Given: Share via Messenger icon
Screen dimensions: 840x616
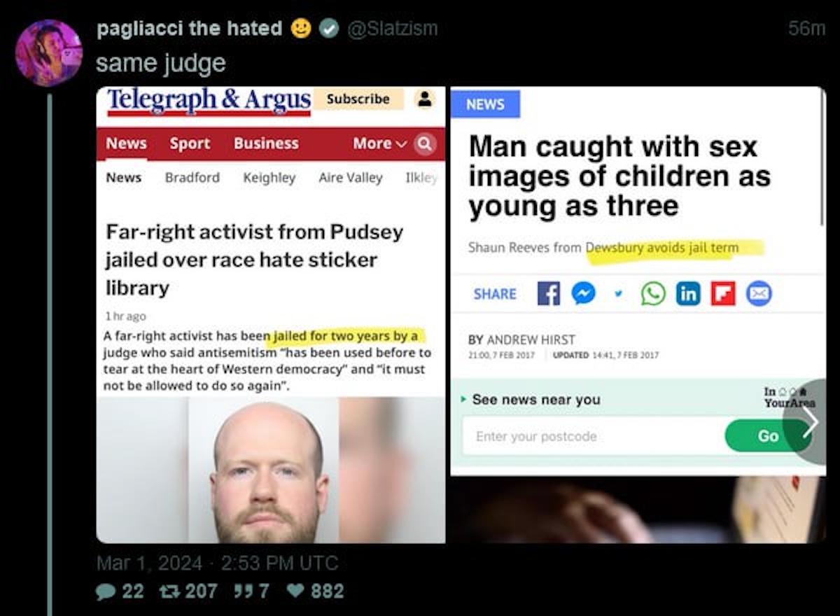Looking at the screenshot, I should click(583, 293).
